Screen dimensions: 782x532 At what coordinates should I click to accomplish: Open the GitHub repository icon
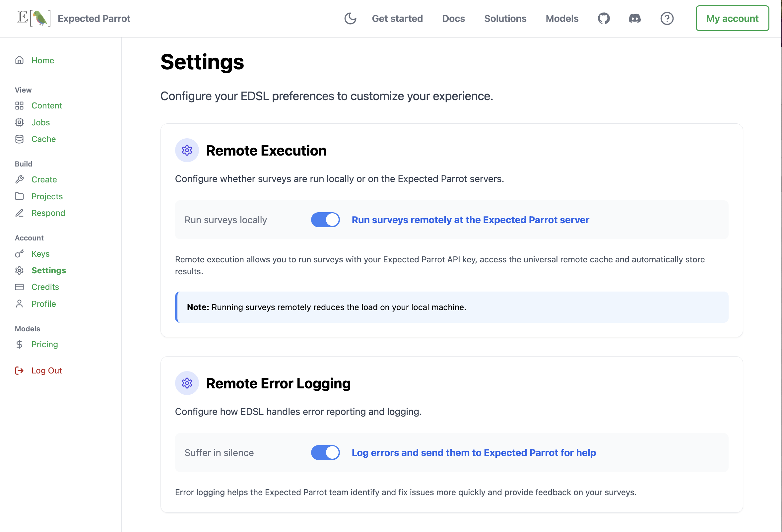point(604,19)
